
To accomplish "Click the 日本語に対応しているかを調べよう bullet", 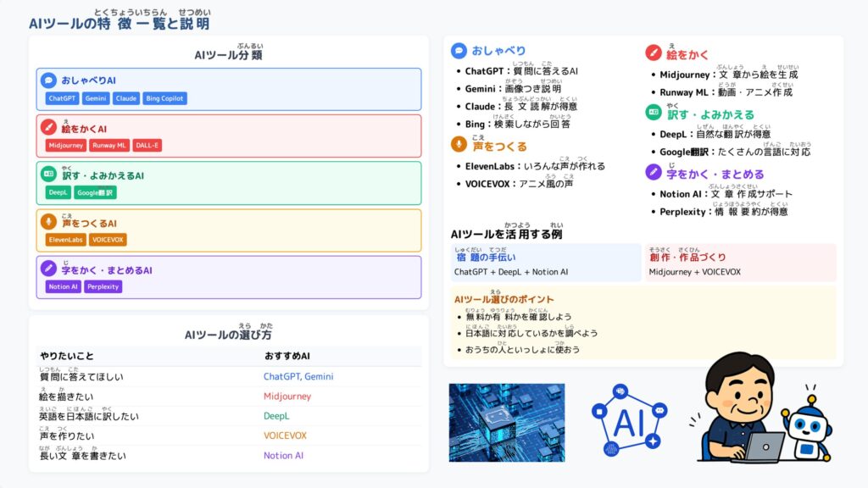I will point(531,332).
